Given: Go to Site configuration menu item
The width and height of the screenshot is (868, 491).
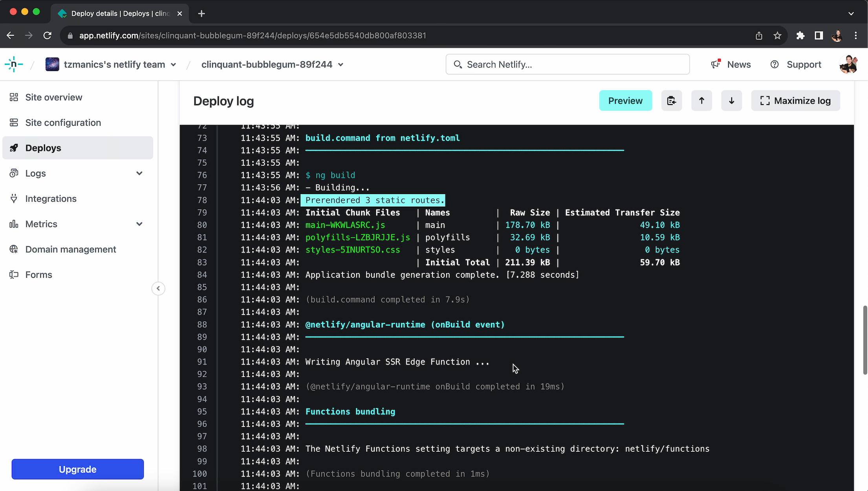Looking at the screenshot, I should [x=63, y=123].
